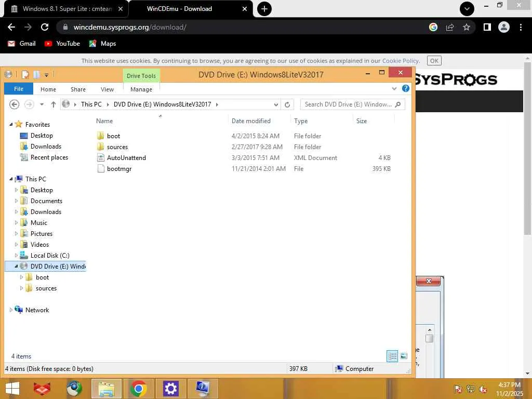Open the recent locations dropdown arrow
Image resolution: width=532 pixels, height=399 pixels.
point(42,104)
